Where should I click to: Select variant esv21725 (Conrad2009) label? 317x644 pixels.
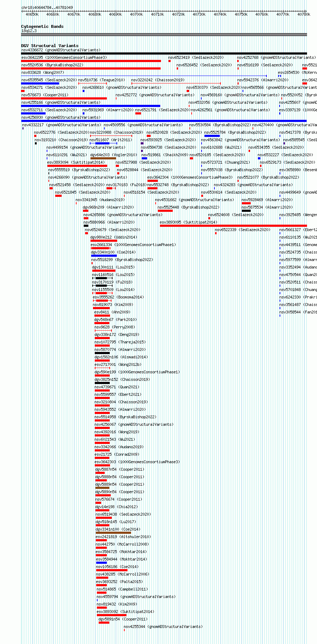pyautogui.click(x=117, y=454)
